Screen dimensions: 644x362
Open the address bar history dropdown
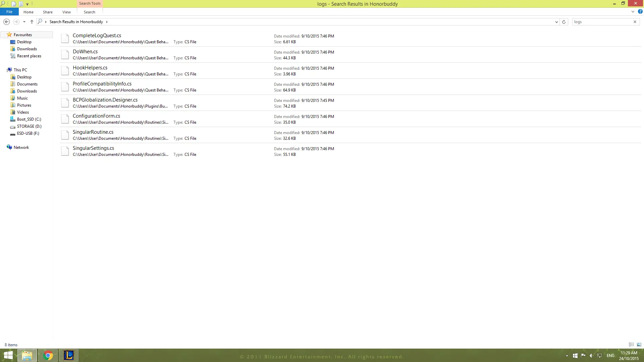[556, 22]
